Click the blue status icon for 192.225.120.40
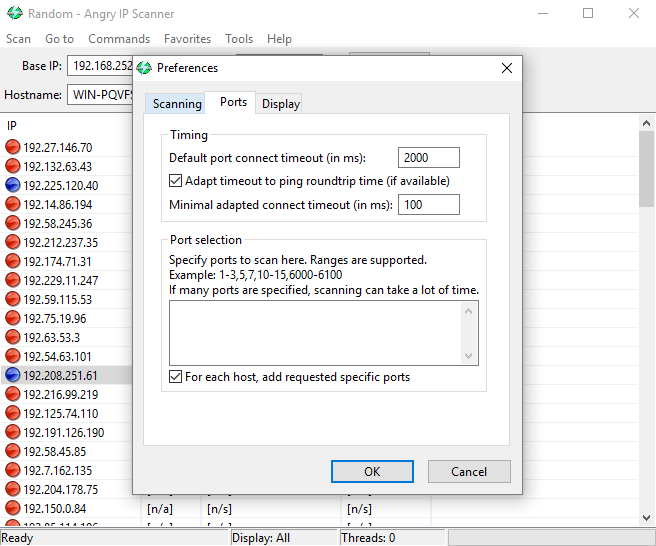The width and height of the screenshot is (656, 546). [x=13, y=185]
